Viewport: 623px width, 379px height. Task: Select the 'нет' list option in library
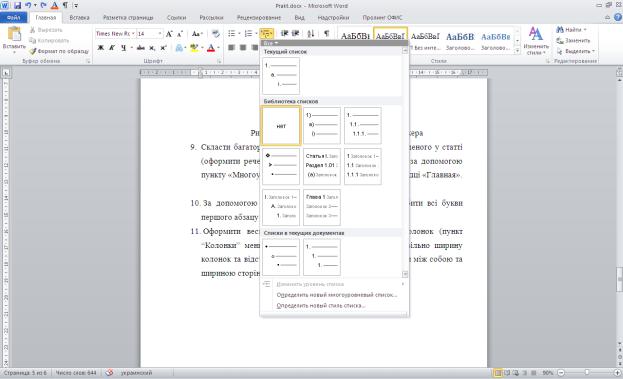point(281,126)
